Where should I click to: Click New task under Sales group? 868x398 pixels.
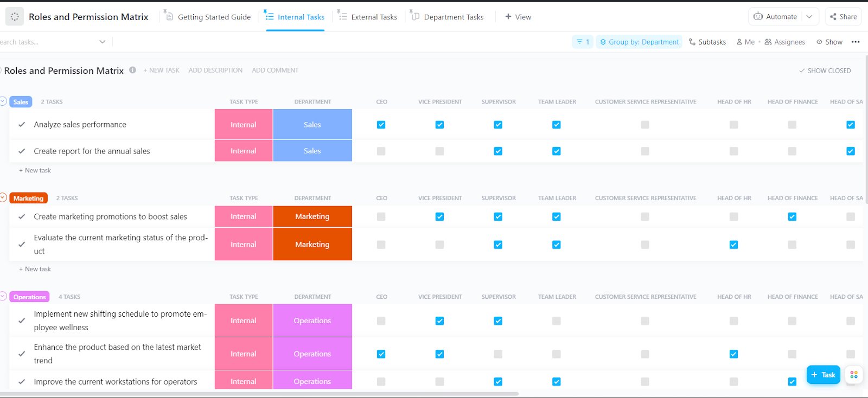pos(37,170)
